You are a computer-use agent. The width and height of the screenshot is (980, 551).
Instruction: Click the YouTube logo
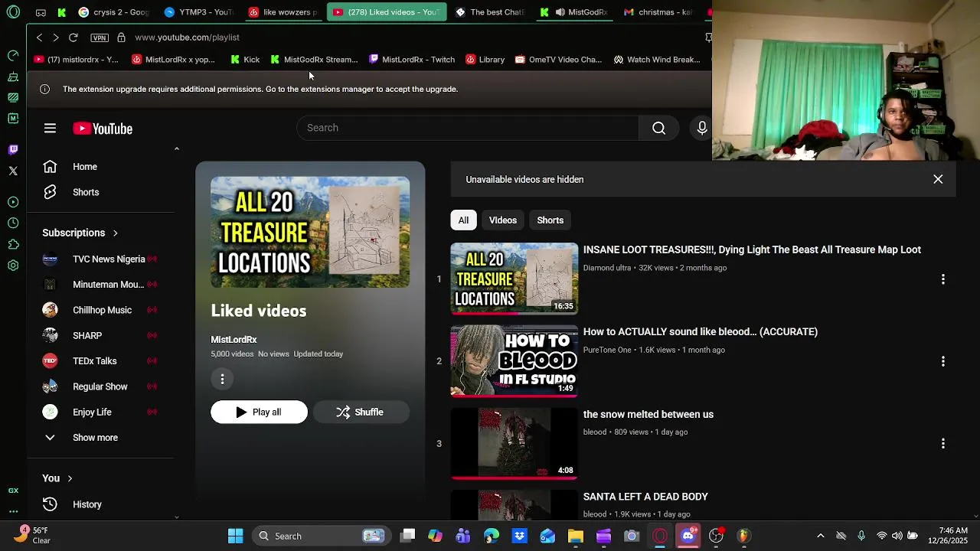point(103,129)
